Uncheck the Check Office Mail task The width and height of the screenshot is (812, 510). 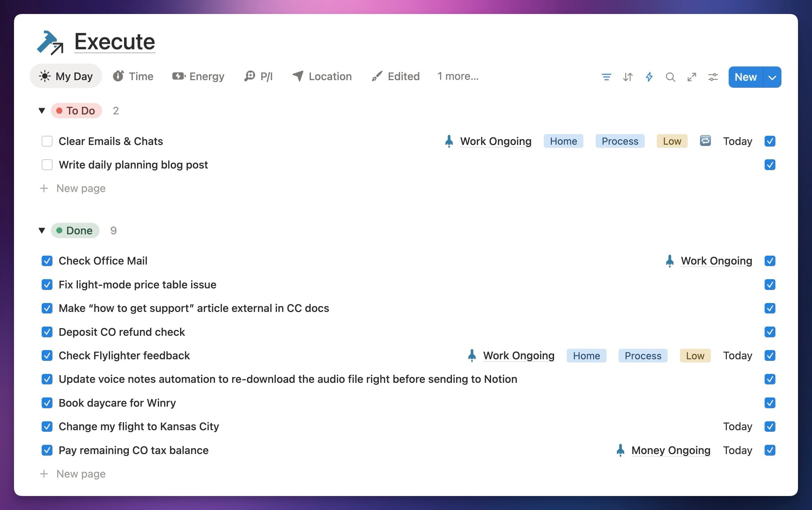point(47,261)
